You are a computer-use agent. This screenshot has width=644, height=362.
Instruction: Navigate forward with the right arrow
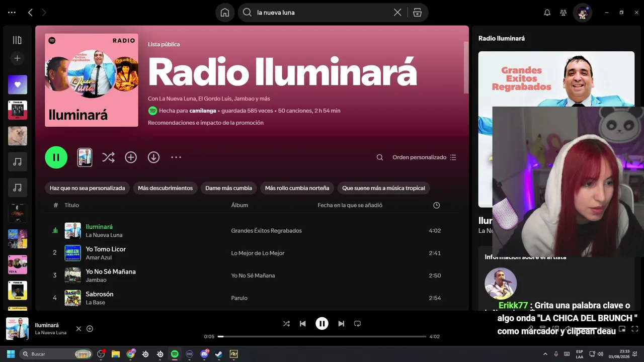[x=44, y=13]
